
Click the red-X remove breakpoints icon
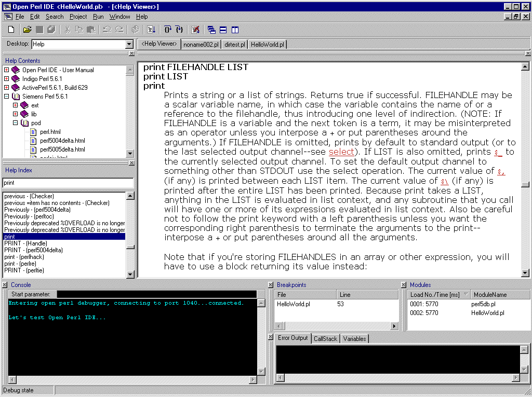point(195,30)
